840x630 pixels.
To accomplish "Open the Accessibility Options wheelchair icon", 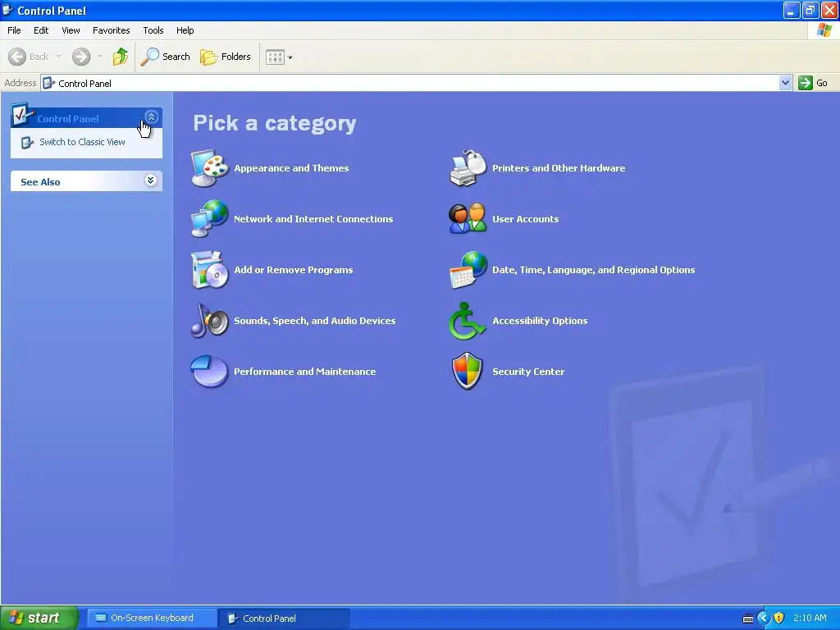I will 468,321.
